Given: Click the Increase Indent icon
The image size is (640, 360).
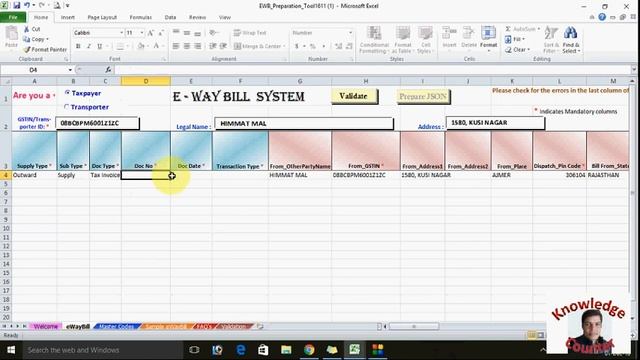Looking at the screenshot, I should 223,46.
